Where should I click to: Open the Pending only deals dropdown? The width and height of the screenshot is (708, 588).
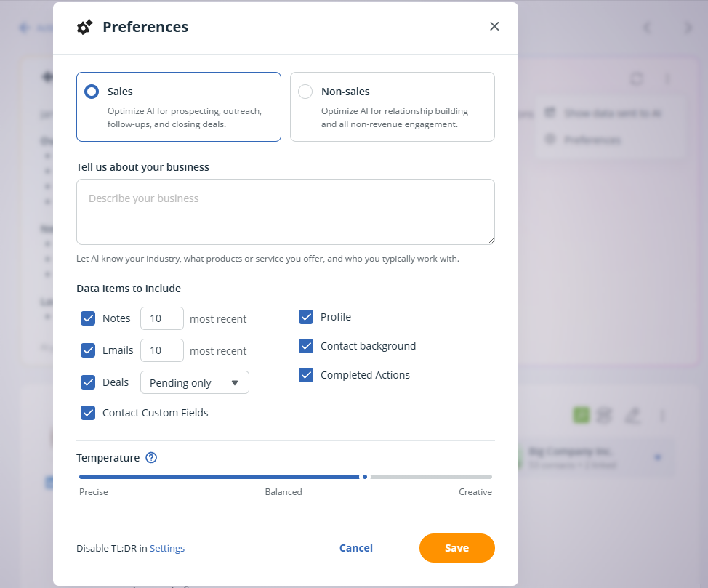coord(194,382)
